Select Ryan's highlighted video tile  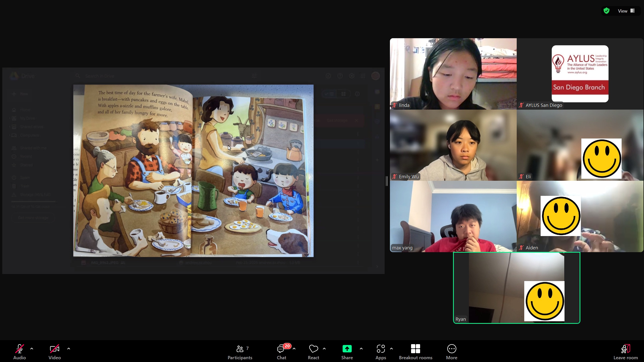coord(516,288)
